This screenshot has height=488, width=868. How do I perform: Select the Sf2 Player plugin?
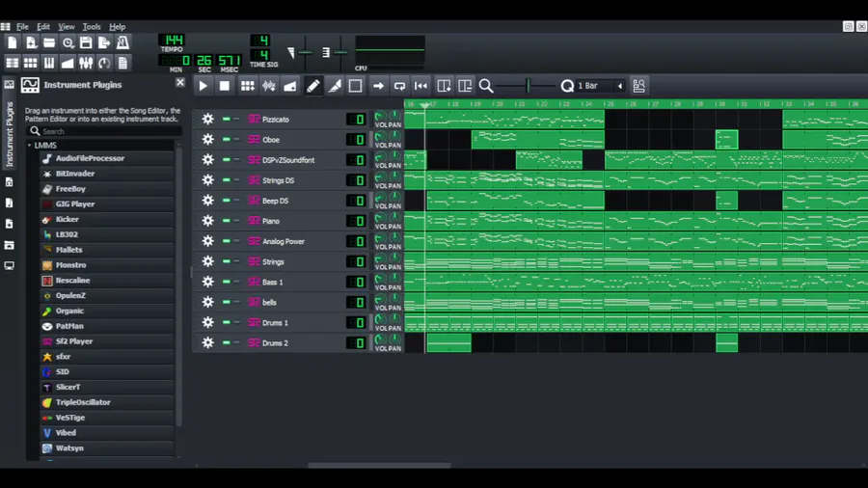(107, 341)
